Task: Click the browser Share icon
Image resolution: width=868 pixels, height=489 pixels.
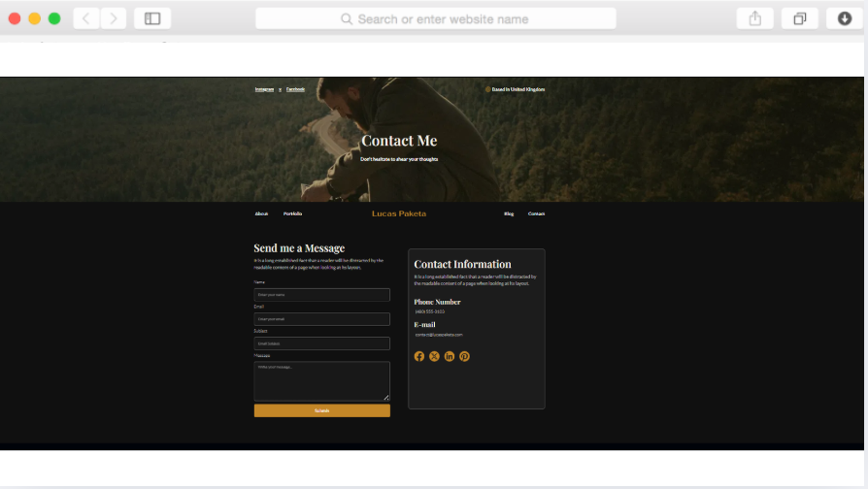Action: point(754,18)
